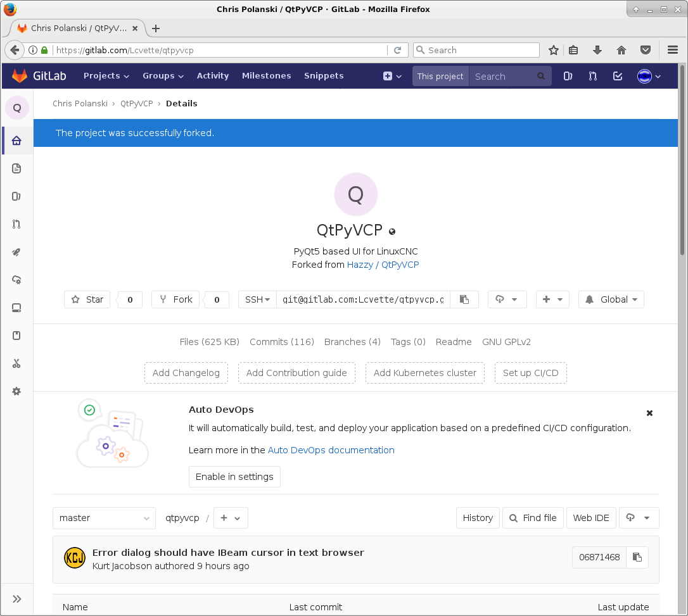This screenshot has height=616, width=688.
Task: Switch clone protocol via SSH dropdown
Action: [x=258, y=299]
